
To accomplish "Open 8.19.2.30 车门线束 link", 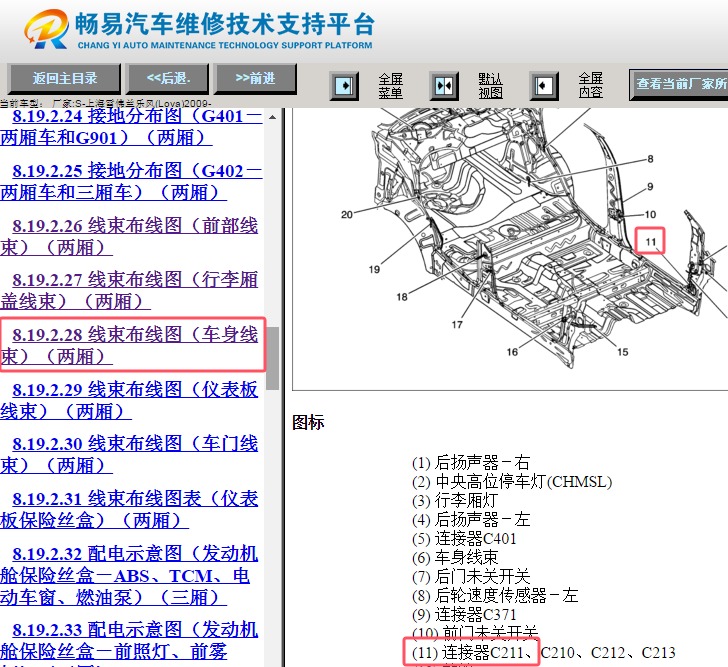I will [129, 454].
